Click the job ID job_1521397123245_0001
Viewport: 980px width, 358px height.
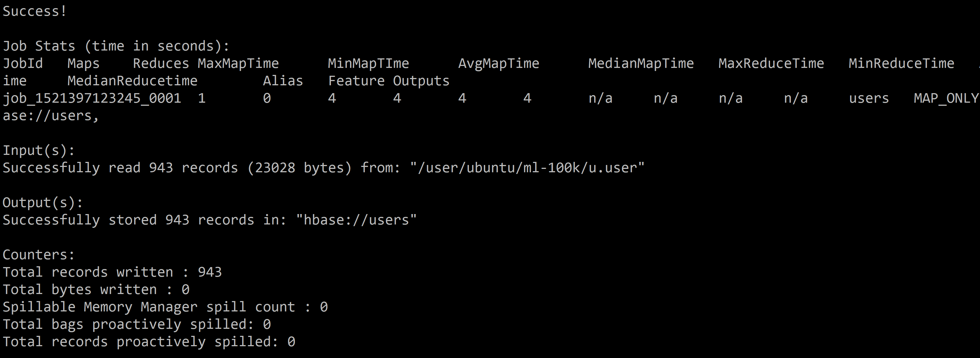tap(92, 98)
